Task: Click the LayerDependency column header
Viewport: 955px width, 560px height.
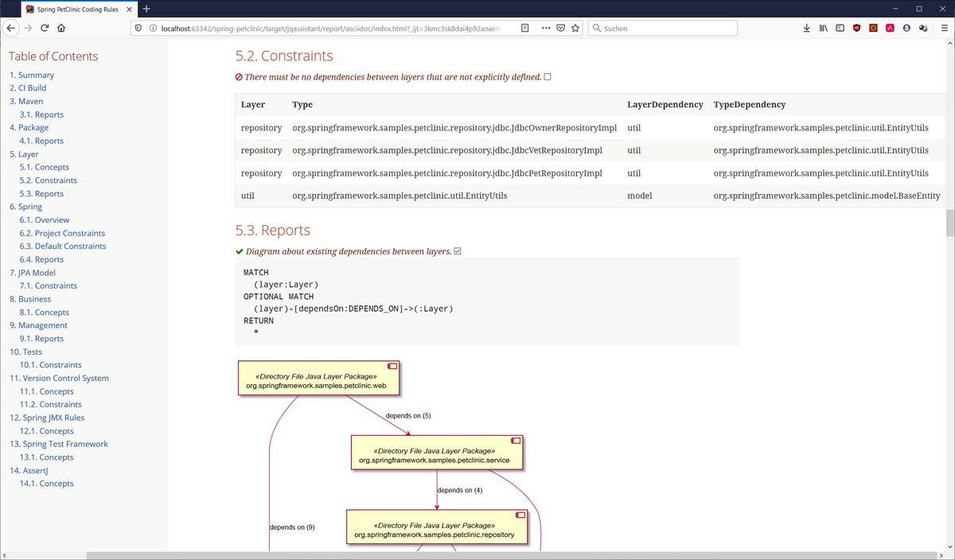Action: [665, 104]
